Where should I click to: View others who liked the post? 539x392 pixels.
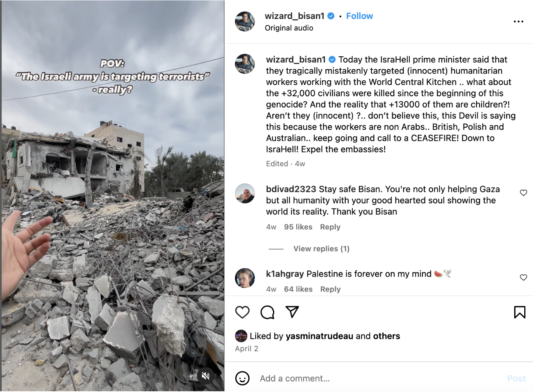coord(386,336)
